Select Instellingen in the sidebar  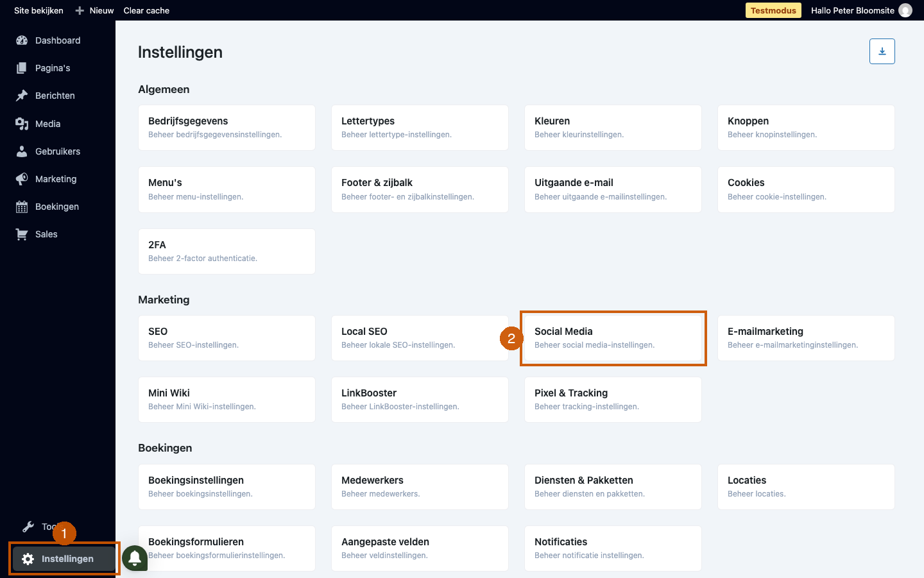point(64,559)
